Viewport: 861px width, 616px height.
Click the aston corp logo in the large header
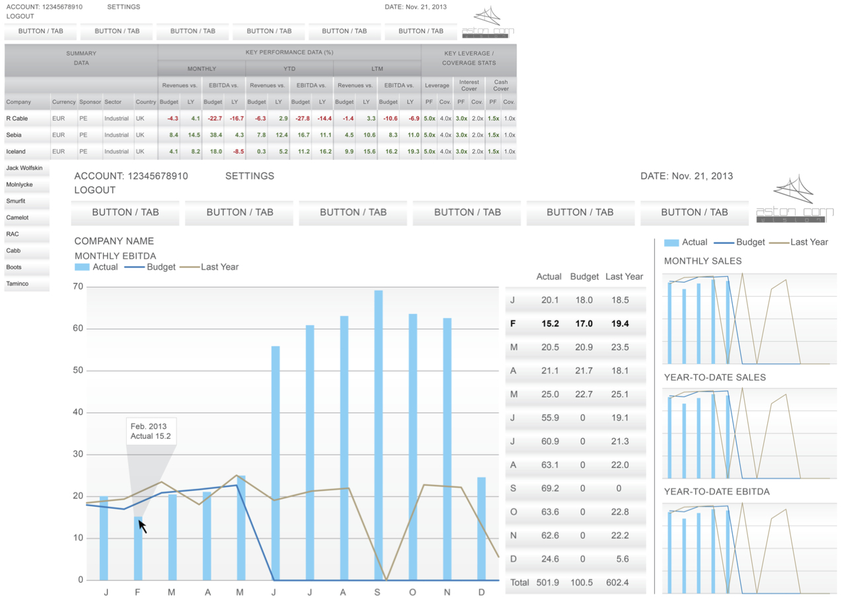click(x=795, y=198)
